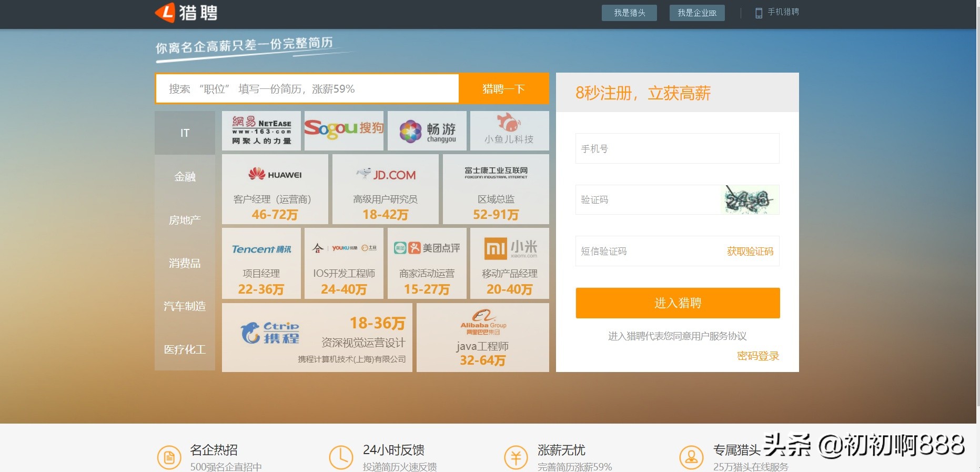
Task: Open the Changyou company logo tile
Action: (x=427, y=130)
